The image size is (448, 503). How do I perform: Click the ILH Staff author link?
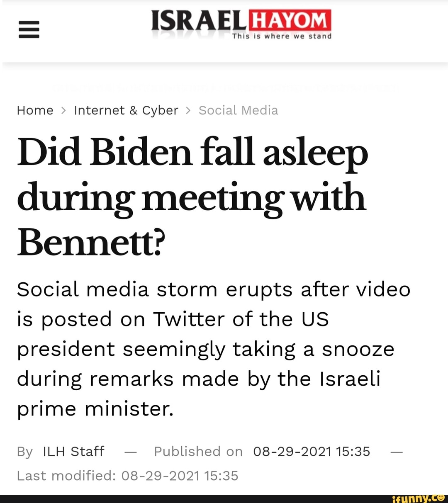point(74,451)
